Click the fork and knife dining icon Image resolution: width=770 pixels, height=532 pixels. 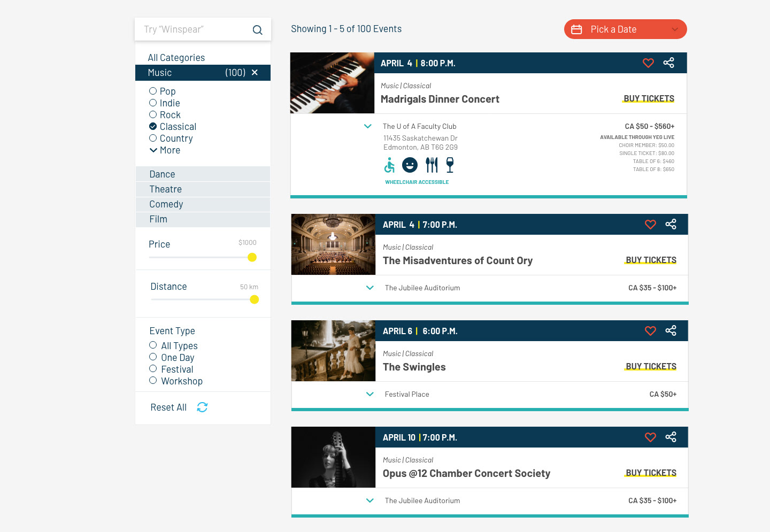click(432, 165)
